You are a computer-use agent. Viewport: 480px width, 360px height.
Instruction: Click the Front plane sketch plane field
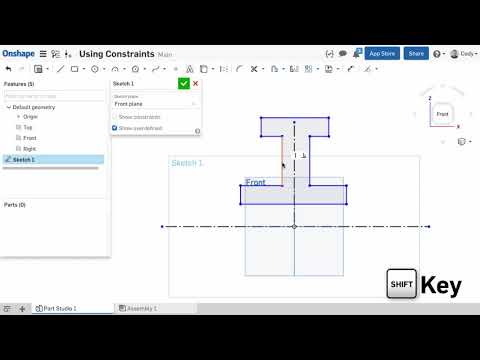(x=155, y=104)
